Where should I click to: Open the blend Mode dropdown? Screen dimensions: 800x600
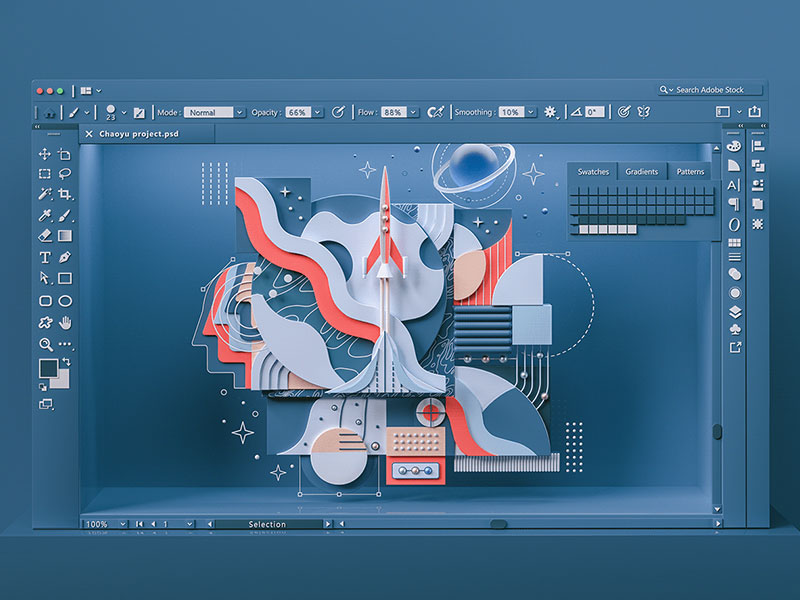[214, 113]
